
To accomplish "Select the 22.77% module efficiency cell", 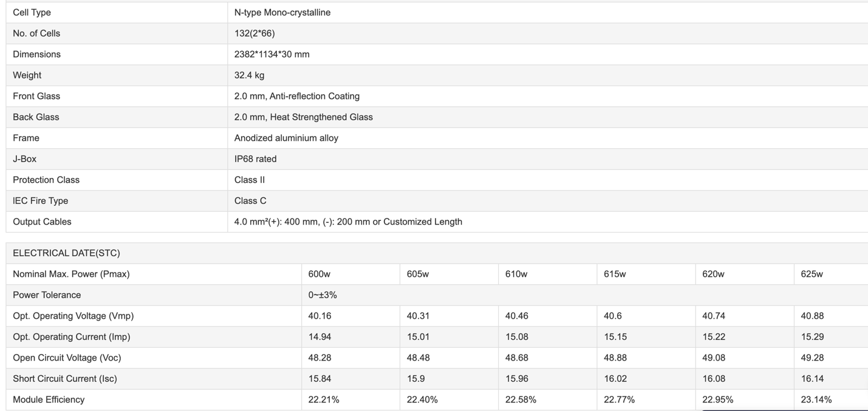I will tap(619, 399).
